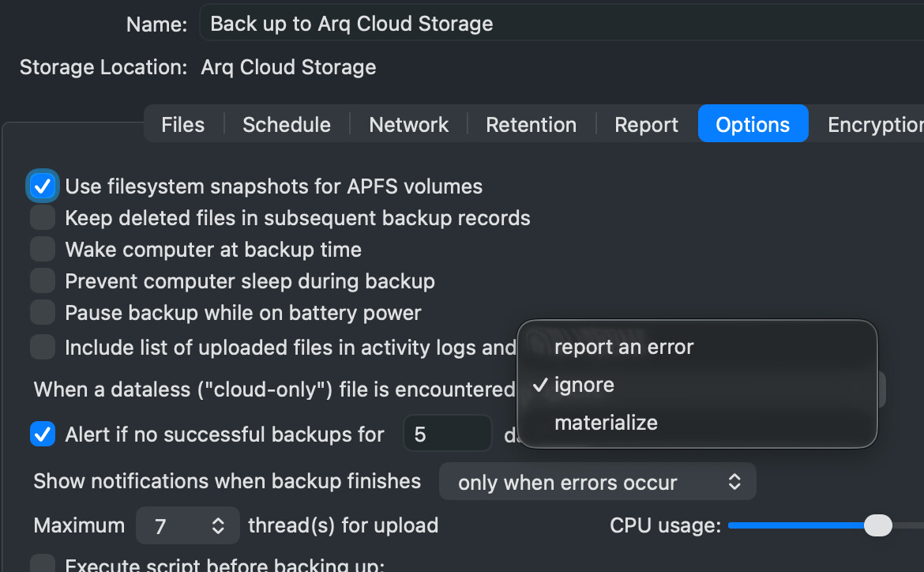This screenshot has width=924, height=572.
Task: Go to the Network tab
Action: tap(408, 125)
